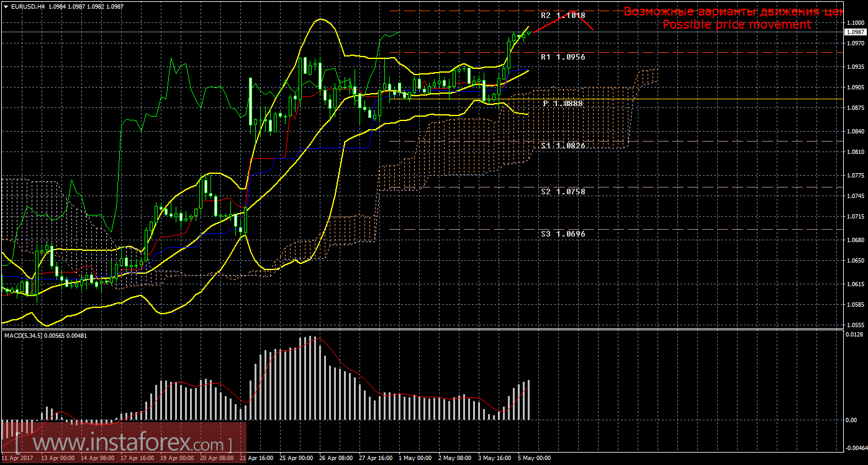Click the small triangle before EURUSD,H4

click(6, 6)
